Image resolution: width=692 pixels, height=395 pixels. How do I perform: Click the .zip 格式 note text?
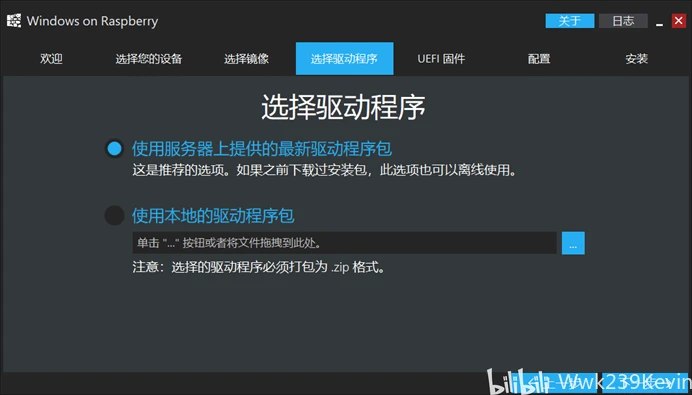(259, 267)
